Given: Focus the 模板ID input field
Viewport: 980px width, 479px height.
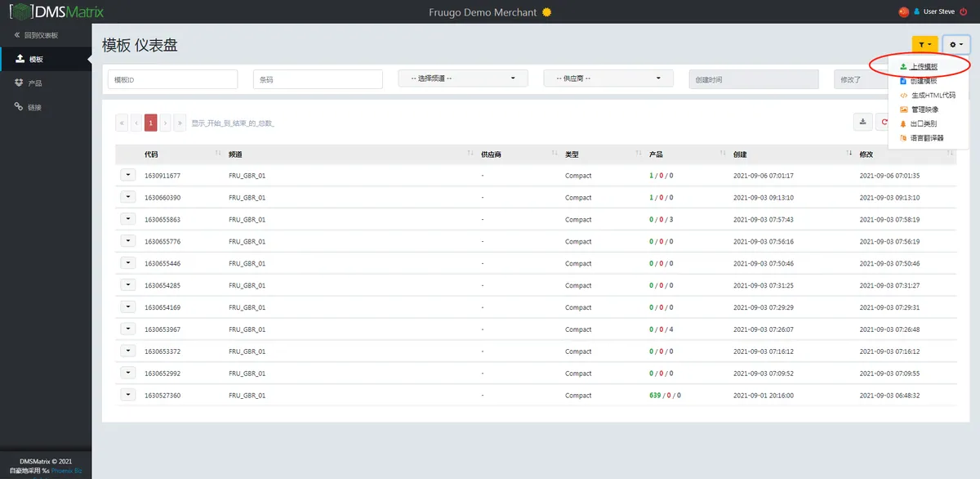Looking at the screenshot, I should [x=173, y=78].
